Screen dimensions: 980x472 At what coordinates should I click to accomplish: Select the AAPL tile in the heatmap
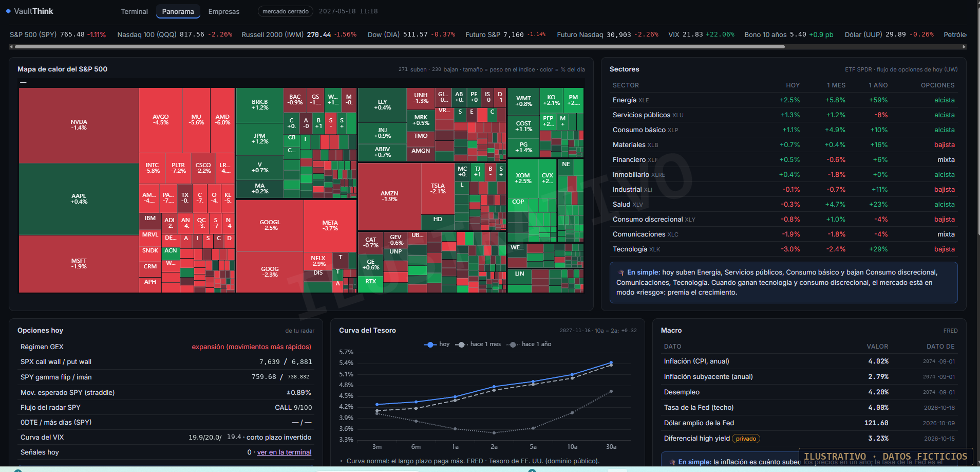point(79,199)
